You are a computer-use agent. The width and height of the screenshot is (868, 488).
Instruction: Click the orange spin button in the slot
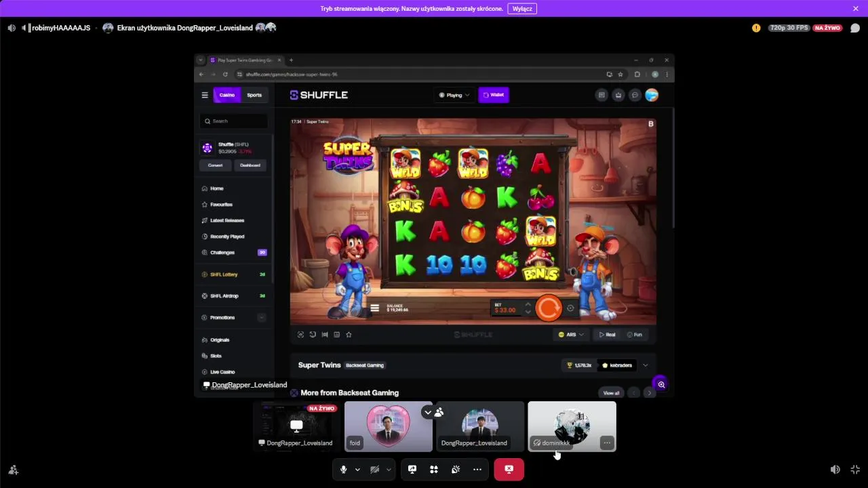pos(549,308)
